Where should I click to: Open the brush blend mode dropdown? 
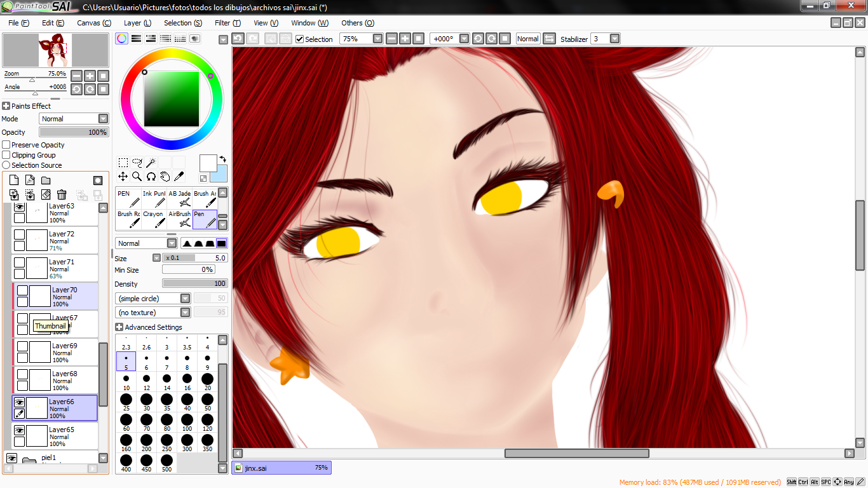(172, 243)
